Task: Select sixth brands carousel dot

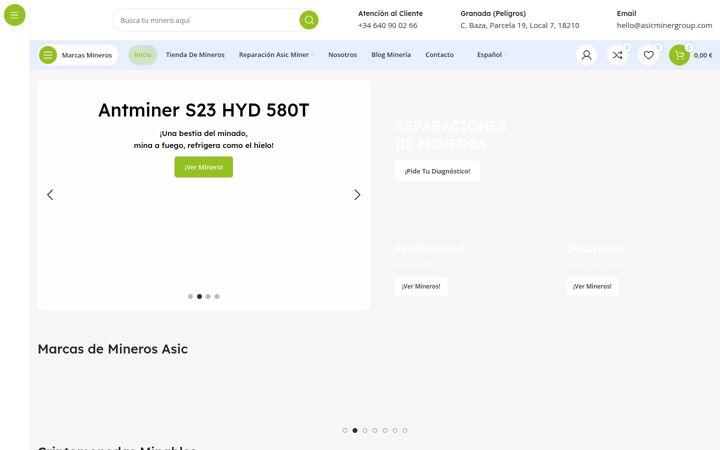Action: point(395,430)
